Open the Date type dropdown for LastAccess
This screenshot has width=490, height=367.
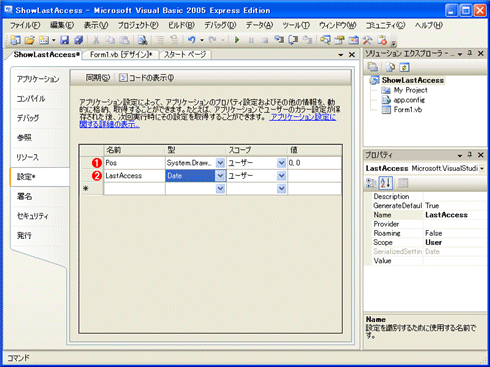pos(220,176)
